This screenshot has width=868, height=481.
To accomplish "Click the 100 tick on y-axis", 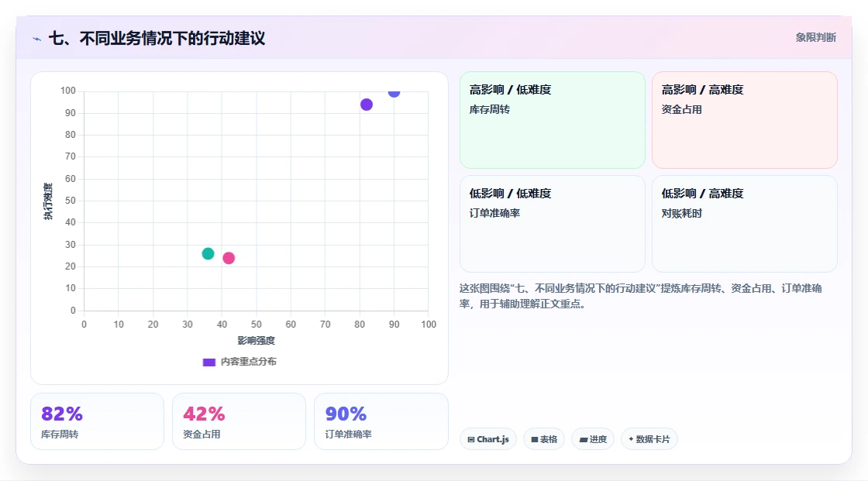I will coord(68,91).
